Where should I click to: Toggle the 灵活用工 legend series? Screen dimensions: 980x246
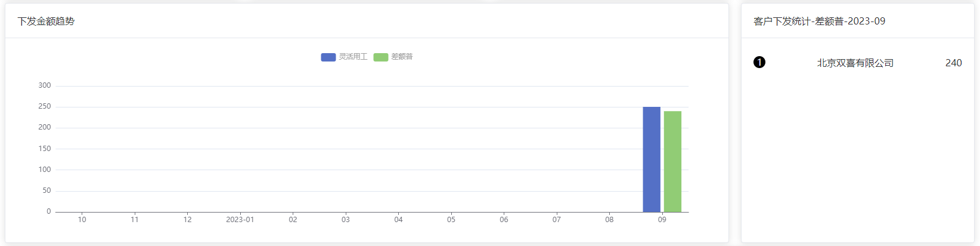point(344,57)
